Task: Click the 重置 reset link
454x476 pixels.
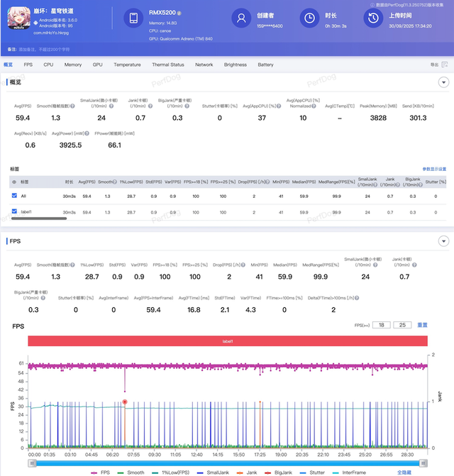Action: [x=422, y=324]
